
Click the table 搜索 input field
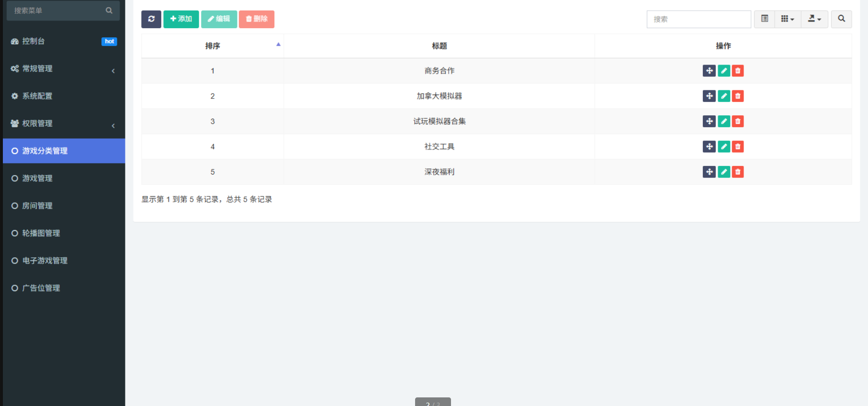coord(699,19)
